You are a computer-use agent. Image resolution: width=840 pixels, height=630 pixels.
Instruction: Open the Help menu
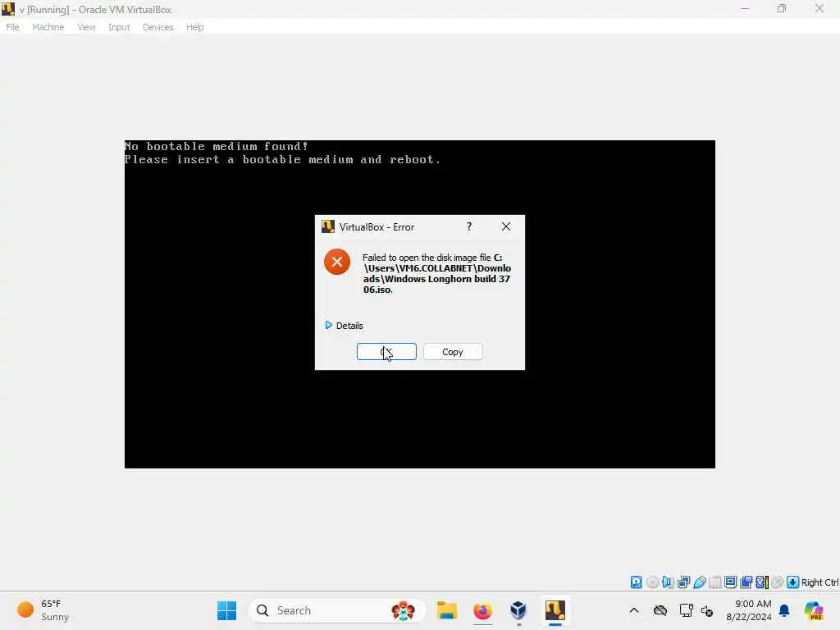[x=195, y=27]
